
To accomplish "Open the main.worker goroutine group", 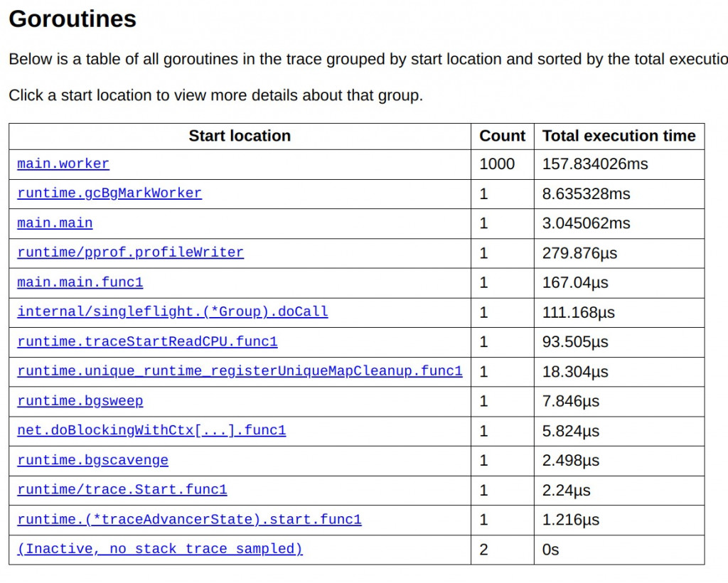I will point(63,164).
